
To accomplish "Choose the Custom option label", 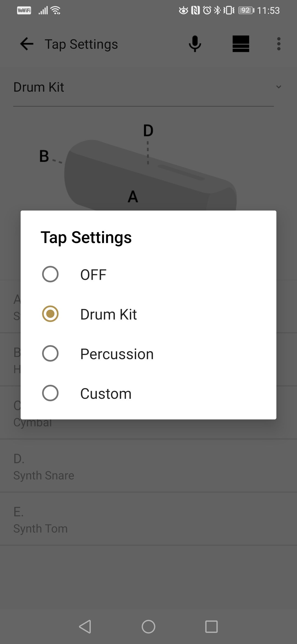I will click(x=106, y=394).
